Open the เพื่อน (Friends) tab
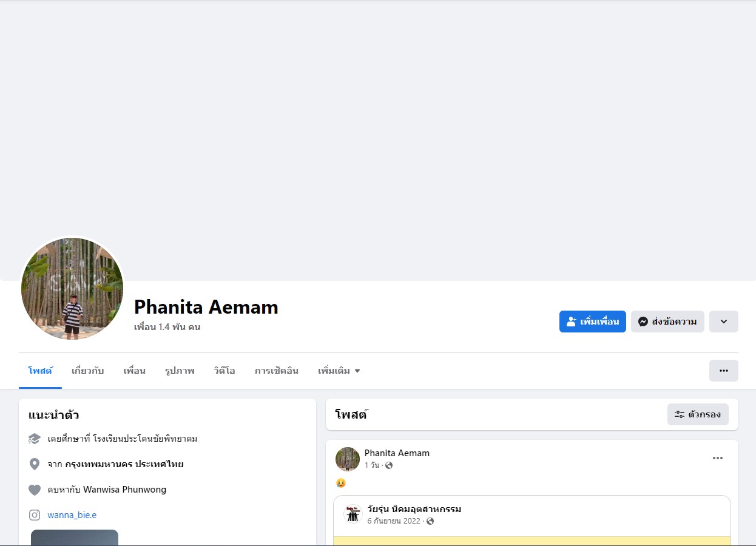Image resolution: width=756 pixels, height=546 pixels. point(135,371)
